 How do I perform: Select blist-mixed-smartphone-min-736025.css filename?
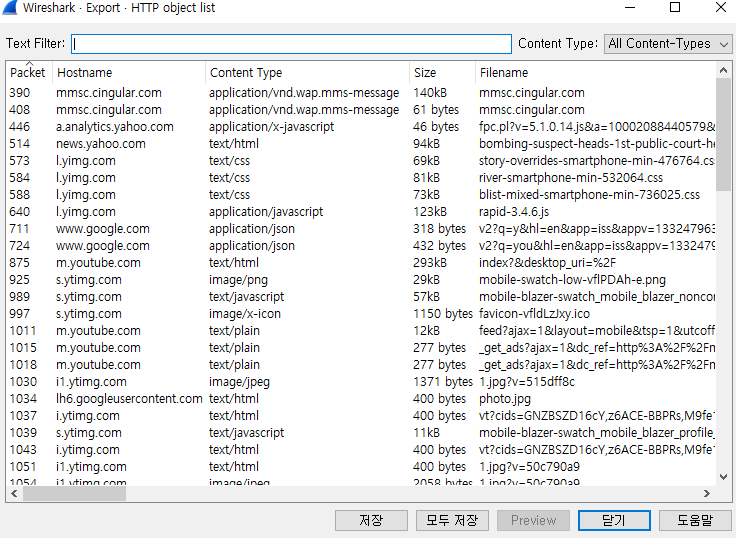(x=589, y=195)
